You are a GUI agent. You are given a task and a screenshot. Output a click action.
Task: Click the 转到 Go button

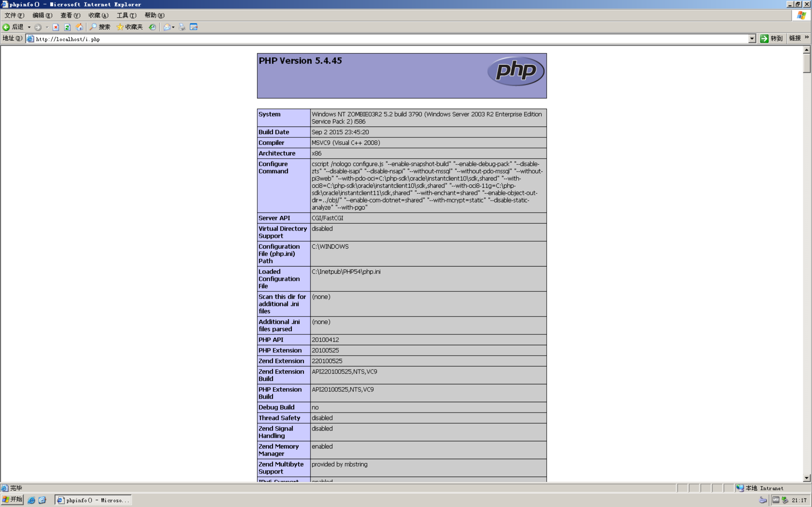[x=772, y=39]
